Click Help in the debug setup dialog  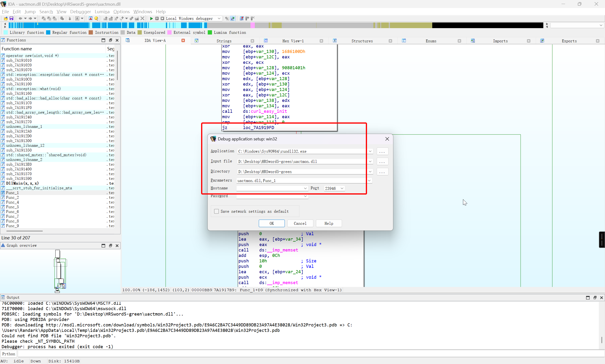point(329,223)
